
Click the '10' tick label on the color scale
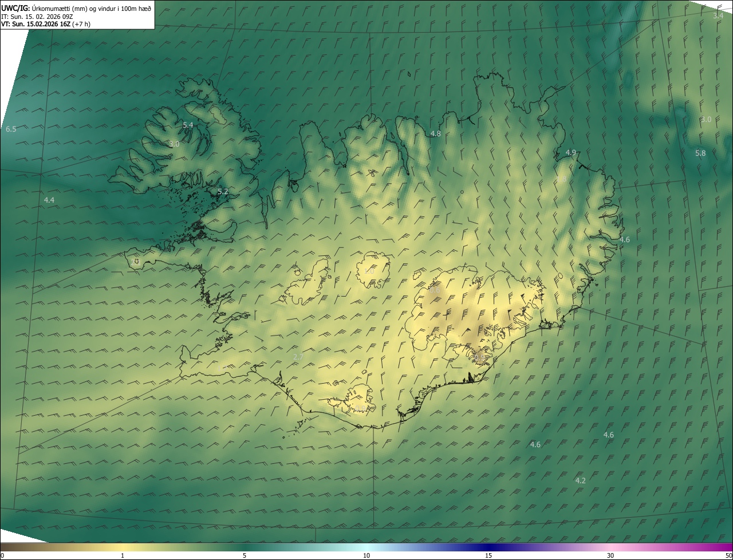click(x=366, y=555)
